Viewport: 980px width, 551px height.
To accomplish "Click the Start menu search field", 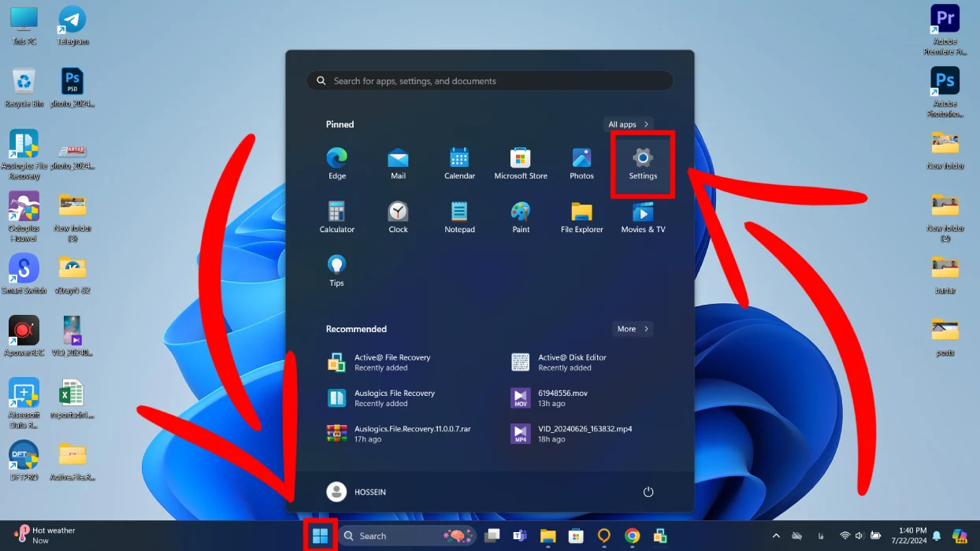I will click(x=489, y=80).
